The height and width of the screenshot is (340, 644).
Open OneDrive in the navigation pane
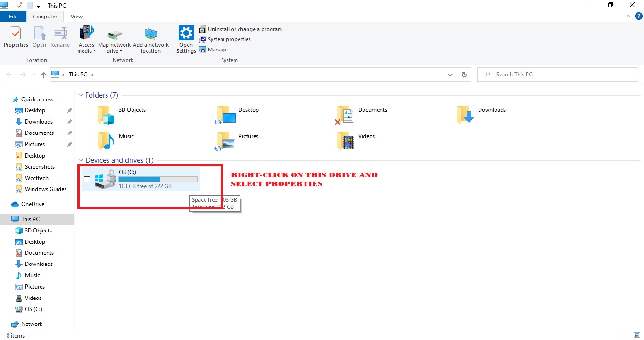click(x=33, y=204)
